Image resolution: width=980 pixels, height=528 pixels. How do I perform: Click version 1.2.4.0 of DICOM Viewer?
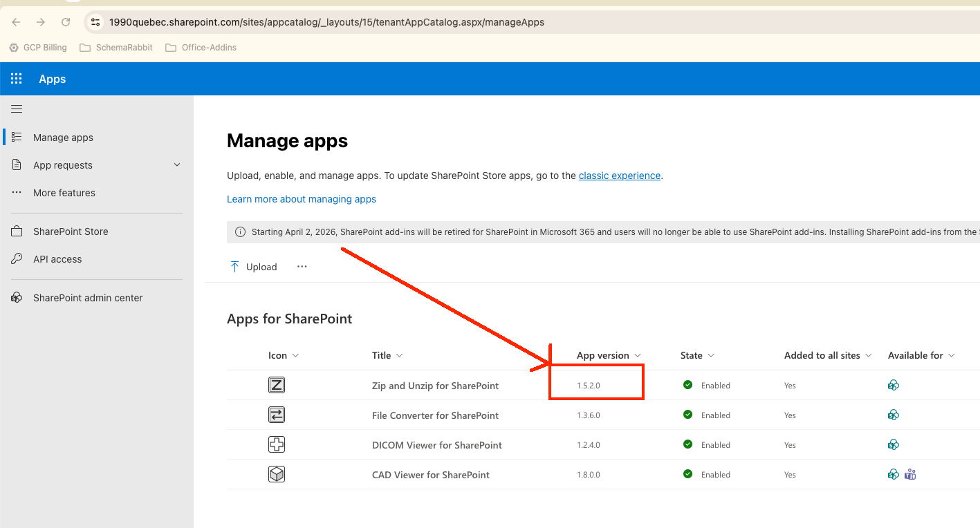coord(589,445)
